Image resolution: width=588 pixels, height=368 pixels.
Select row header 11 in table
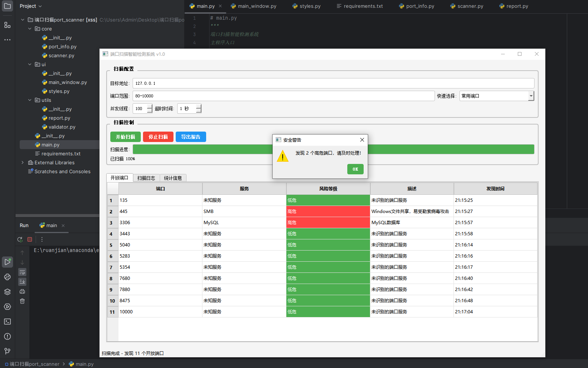point(113,312)
